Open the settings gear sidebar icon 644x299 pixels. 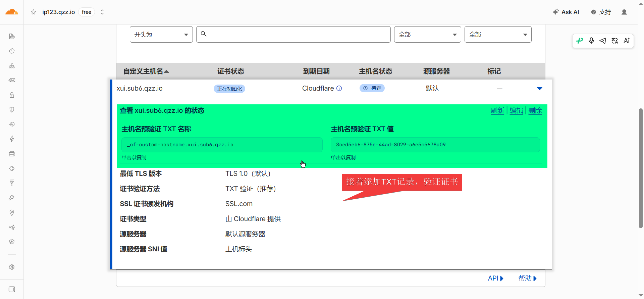(x=12, y=267)
